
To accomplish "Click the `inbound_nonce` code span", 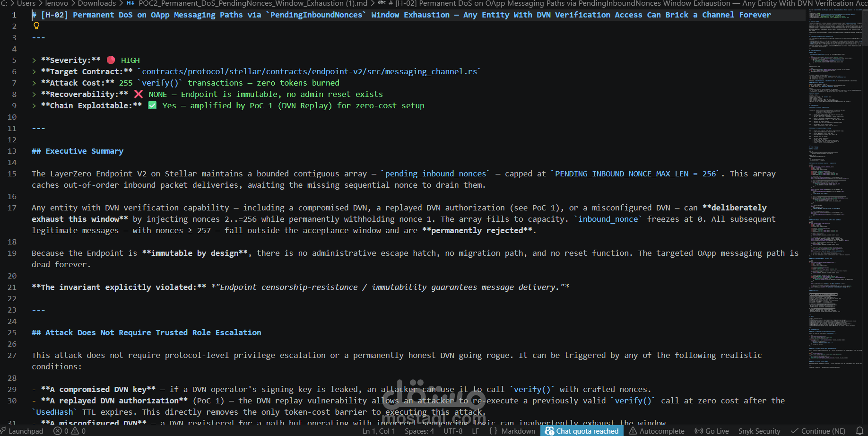I will 608,219.
